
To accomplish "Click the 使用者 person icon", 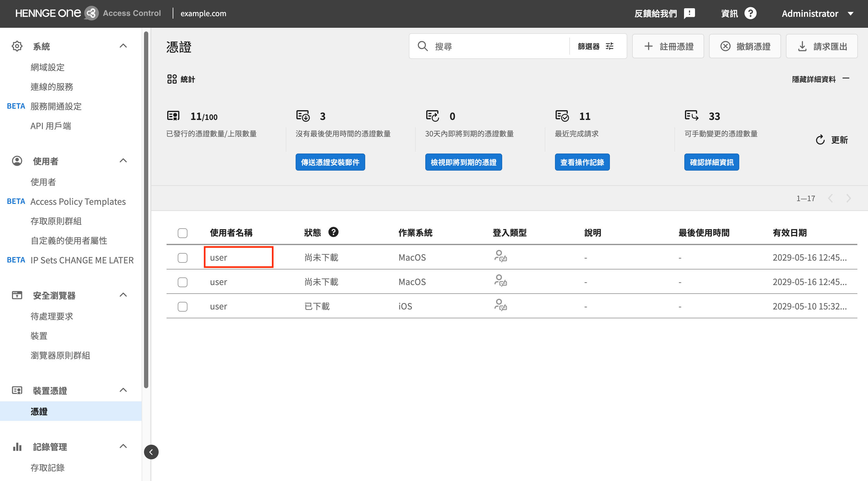I will 17,161.
